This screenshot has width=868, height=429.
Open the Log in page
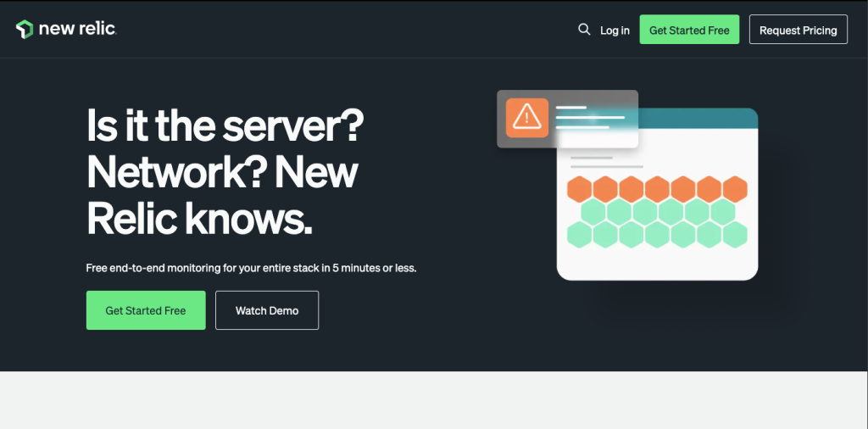tap(615, 31)
